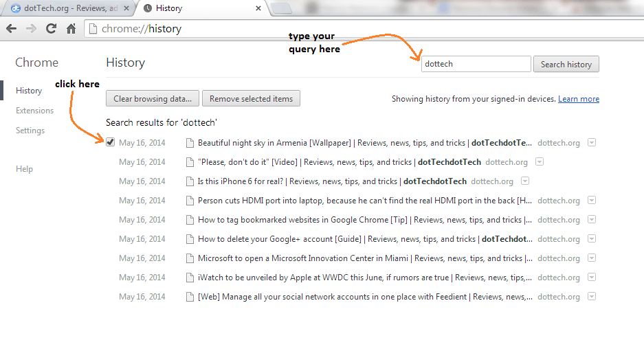644x349 pixels.
Task: Open How to tag bookmarked websites link
Action: coord(365,220)
